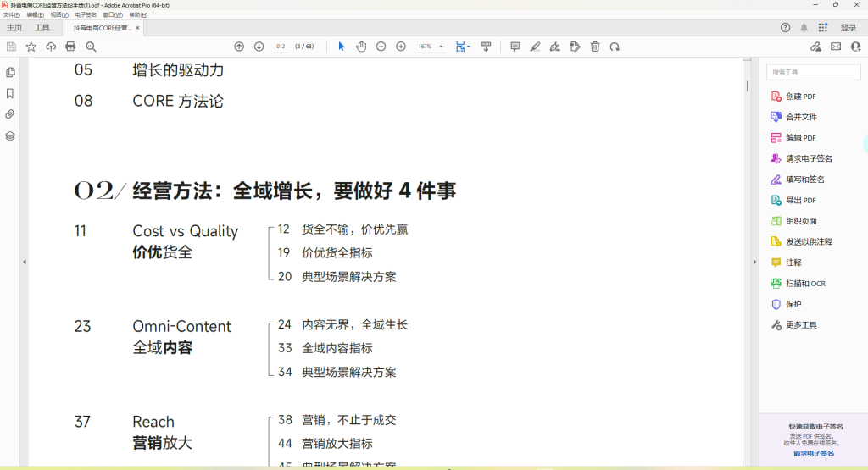
Task: Open the 填写和签名 tool
Action: tap(798, 180)
